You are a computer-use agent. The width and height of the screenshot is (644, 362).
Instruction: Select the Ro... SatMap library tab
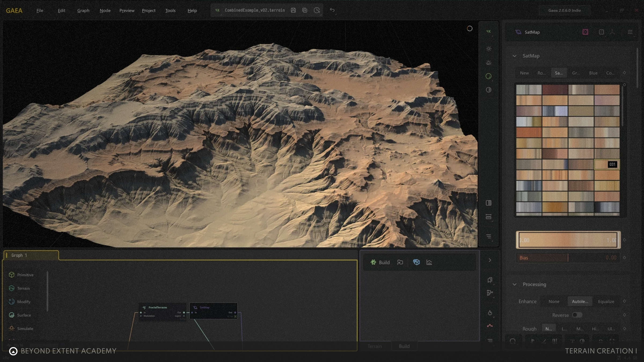coord(541,73)
